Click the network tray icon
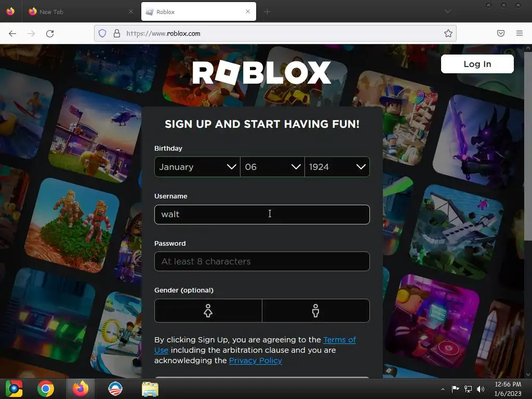The width and height of the screenshot is (532, 399). click(x=468, y=389)
